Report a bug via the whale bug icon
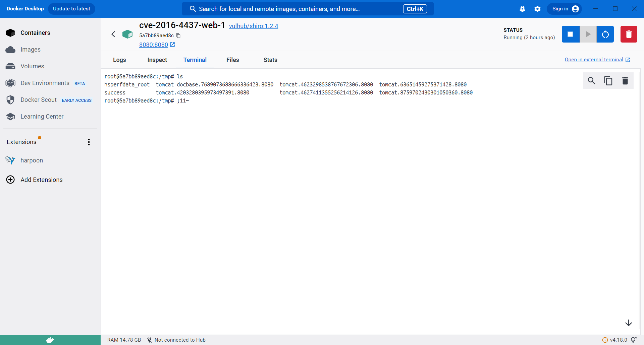The image size is (644, 345). [x=522, y=9]
